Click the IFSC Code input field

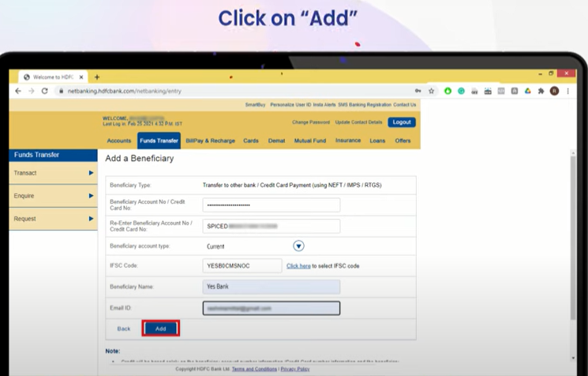coord(242,265)
